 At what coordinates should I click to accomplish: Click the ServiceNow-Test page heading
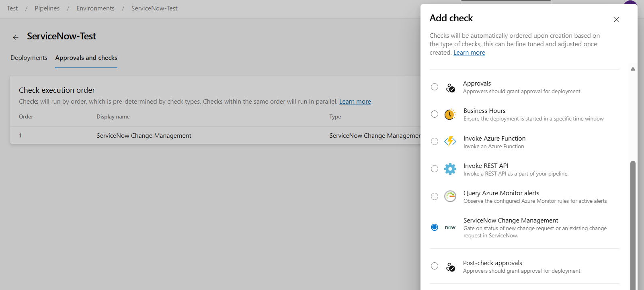(x=62, y=36)
